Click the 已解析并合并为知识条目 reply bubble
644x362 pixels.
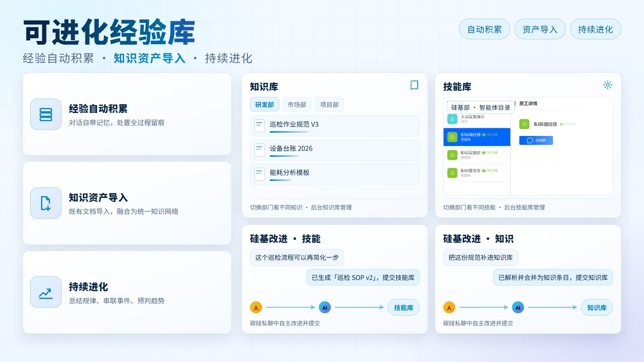click(x=553, y=278)
